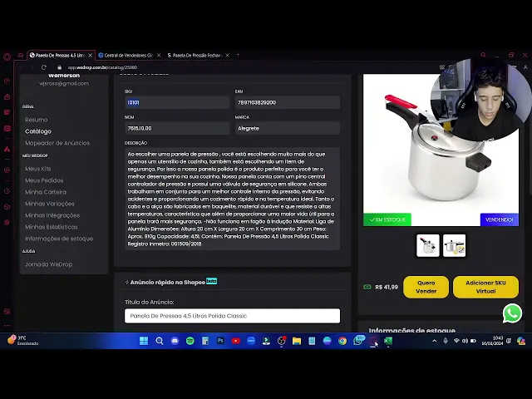Click the Marca field showing Alegrete
Viewport: 532px width, 399px height.
point(288,128)
